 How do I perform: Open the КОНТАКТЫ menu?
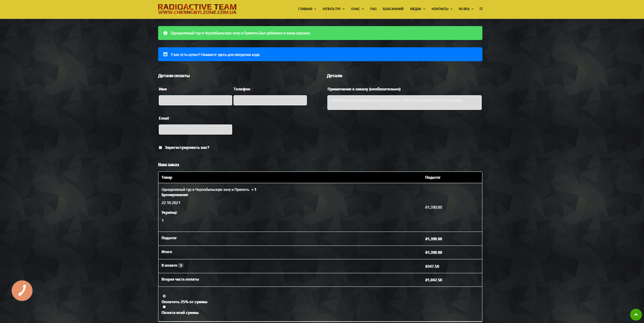click(x=440, y=9)
